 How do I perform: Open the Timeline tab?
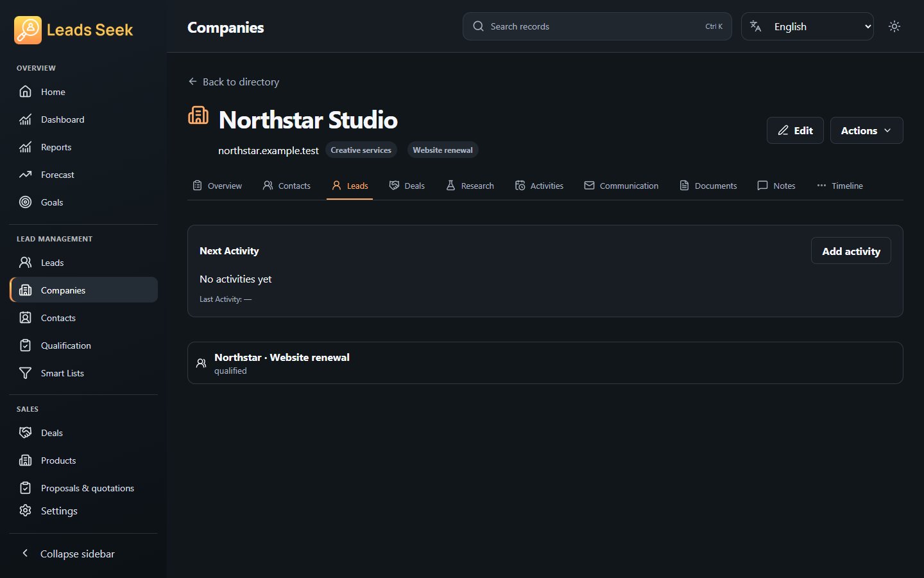839,186
